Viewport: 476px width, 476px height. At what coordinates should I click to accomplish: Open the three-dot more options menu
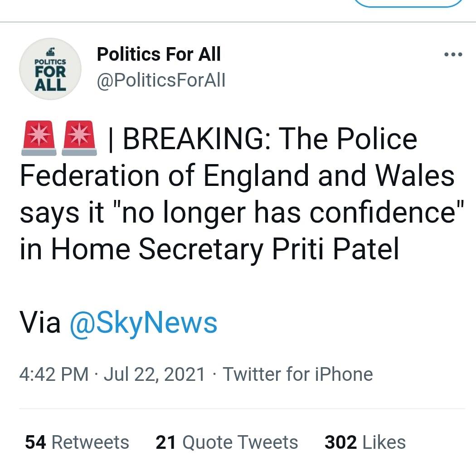[x=453, y=55]
